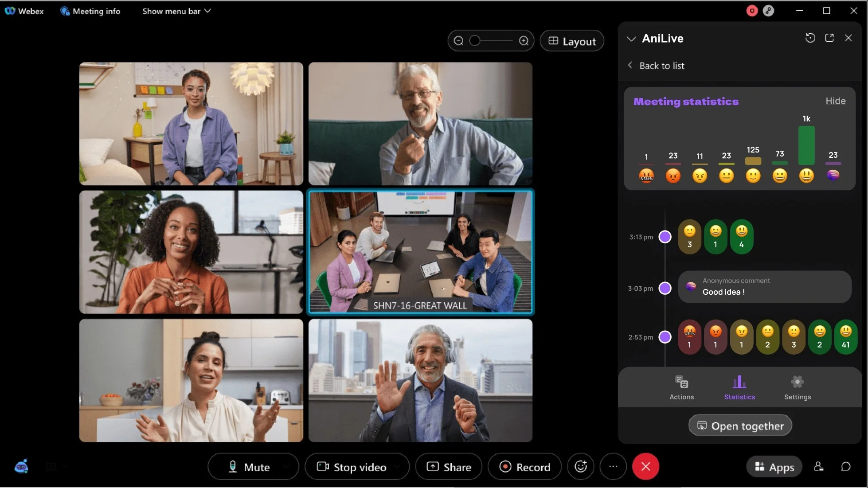Start recording the meeting
Screen dimensions: 868x488
point(525,467)
